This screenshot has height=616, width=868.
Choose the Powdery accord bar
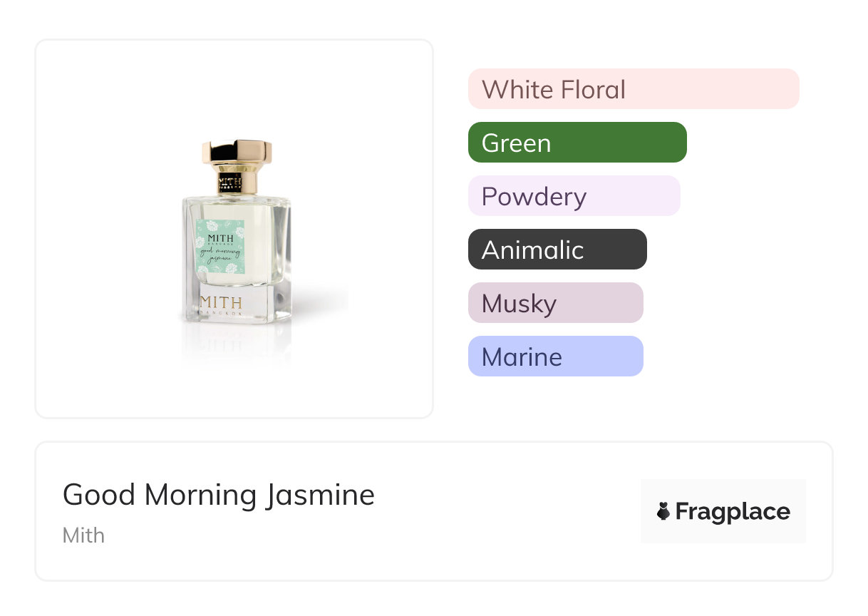click(574, 196)
